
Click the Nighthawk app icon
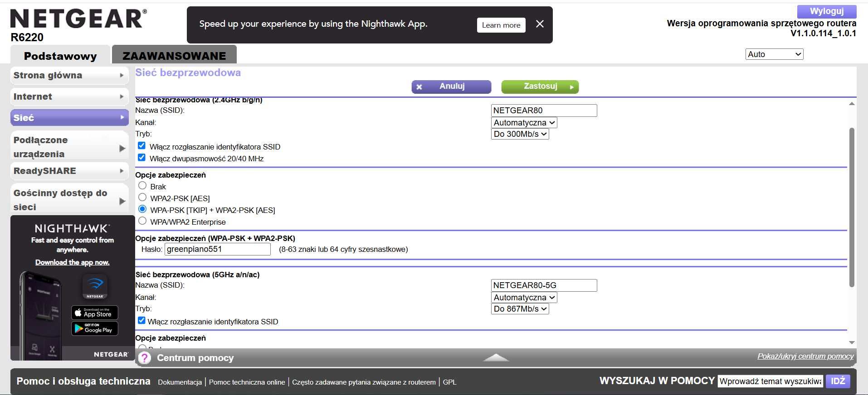point(95,286)
